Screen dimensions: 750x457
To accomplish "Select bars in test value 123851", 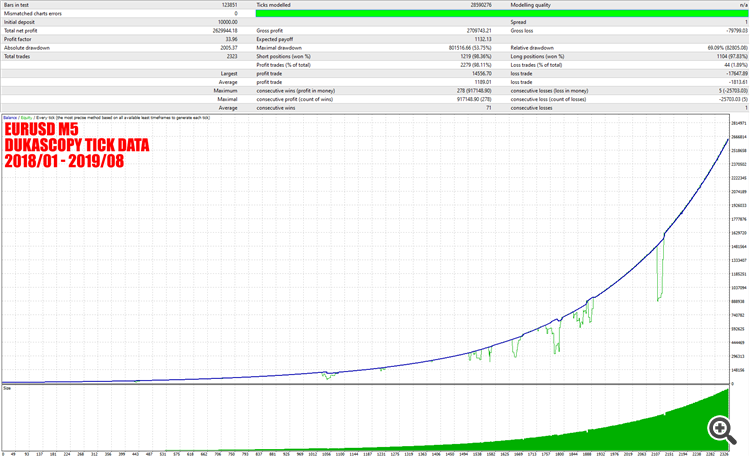I will click(229, 5).
